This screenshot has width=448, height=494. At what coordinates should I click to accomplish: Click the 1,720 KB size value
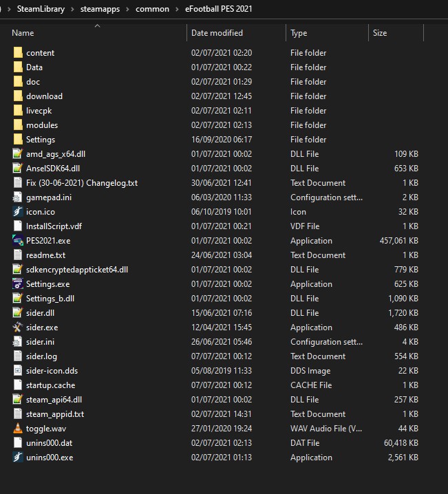403,313
